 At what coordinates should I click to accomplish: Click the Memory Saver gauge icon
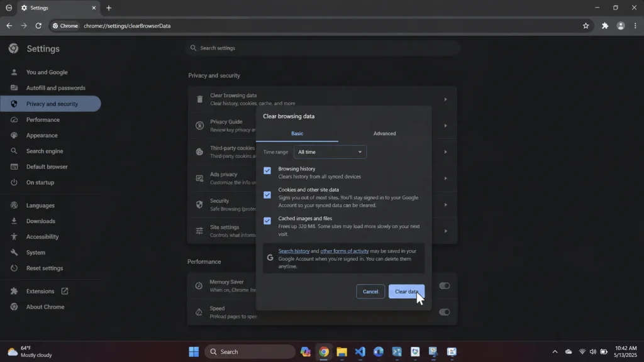click(199, 286)
